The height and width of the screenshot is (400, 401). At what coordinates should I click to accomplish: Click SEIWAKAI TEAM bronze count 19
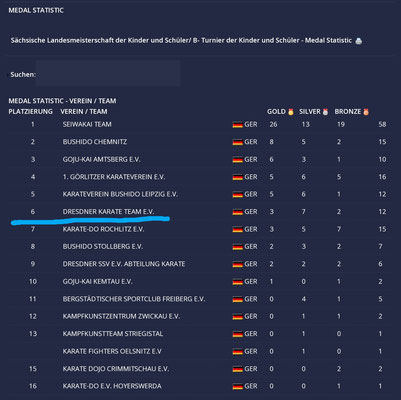coord(340,124)
